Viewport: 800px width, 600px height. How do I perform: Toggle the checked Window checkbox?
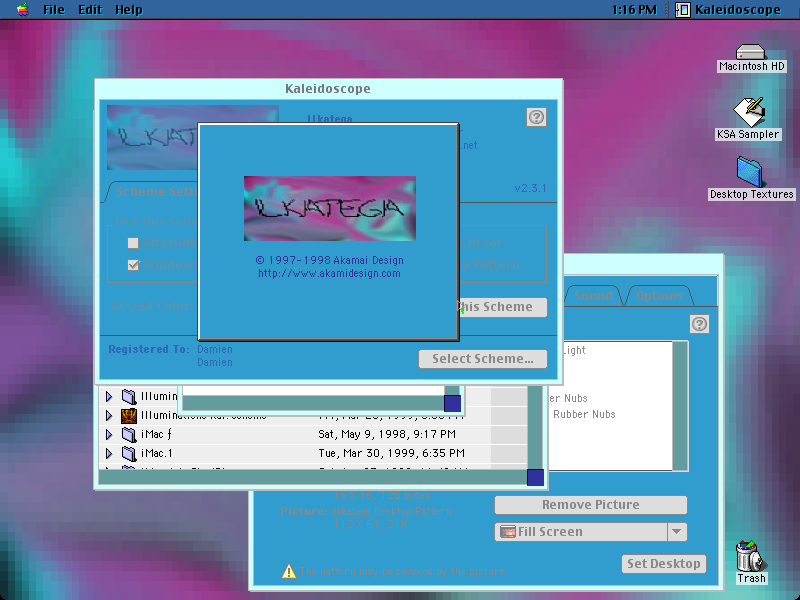[133, 265]
